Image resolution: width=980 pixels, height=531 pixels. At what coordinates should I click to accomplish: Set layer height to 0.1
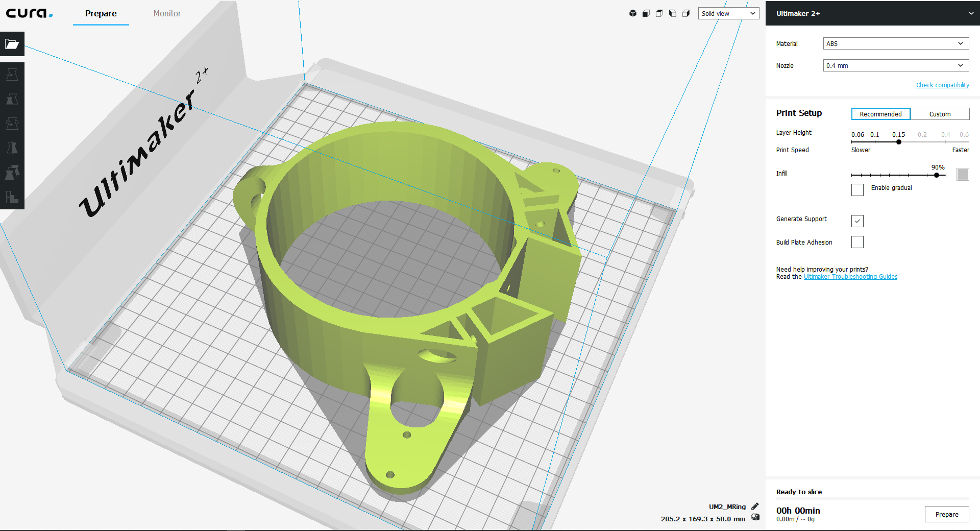tap(875, 135)
